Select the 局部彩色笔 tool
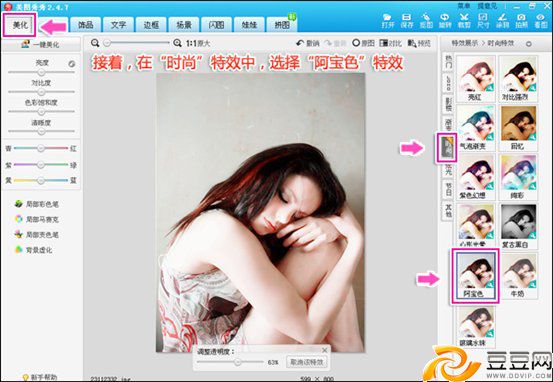553x382 pixels. 37,204
